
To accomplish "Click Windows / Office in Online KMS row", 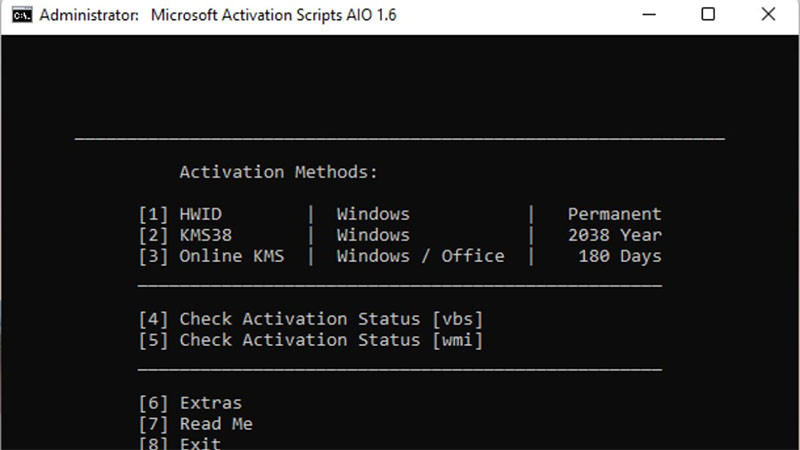I will pos(420,256).
